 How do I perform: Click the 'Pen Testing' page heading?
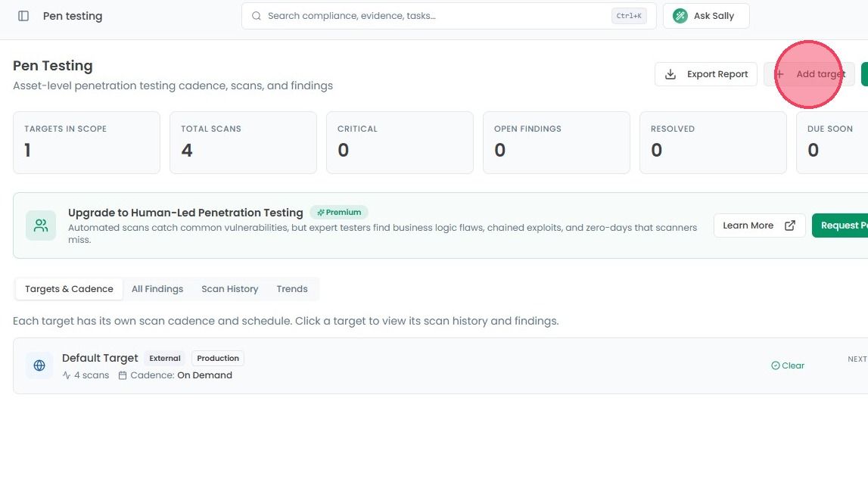pos(52,66)
